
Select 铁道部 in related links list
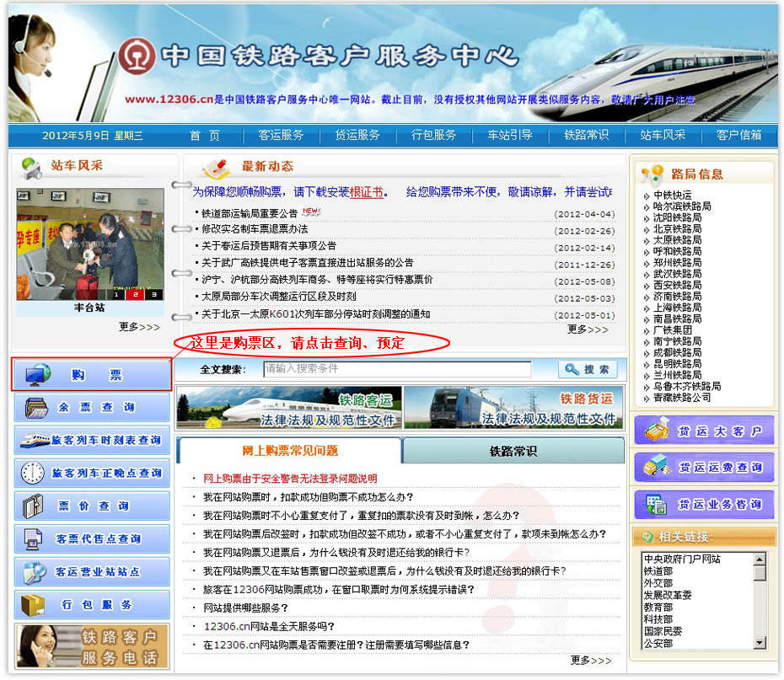(x=658, y=571)
